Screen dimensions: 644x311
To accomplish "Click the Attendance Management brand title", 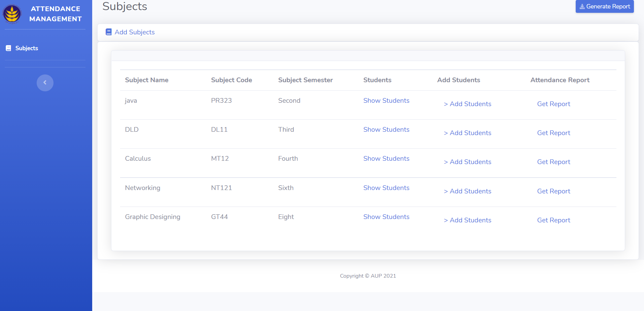I will (x=56, y=14).
